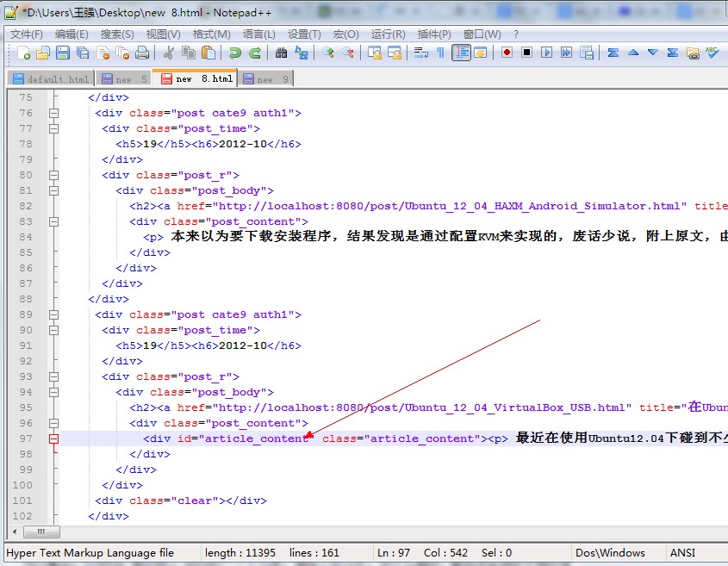This screenshot has width=728, height=566.
Task: Click the 'Ln : 97' status bar entry
Action: point(394,553)
